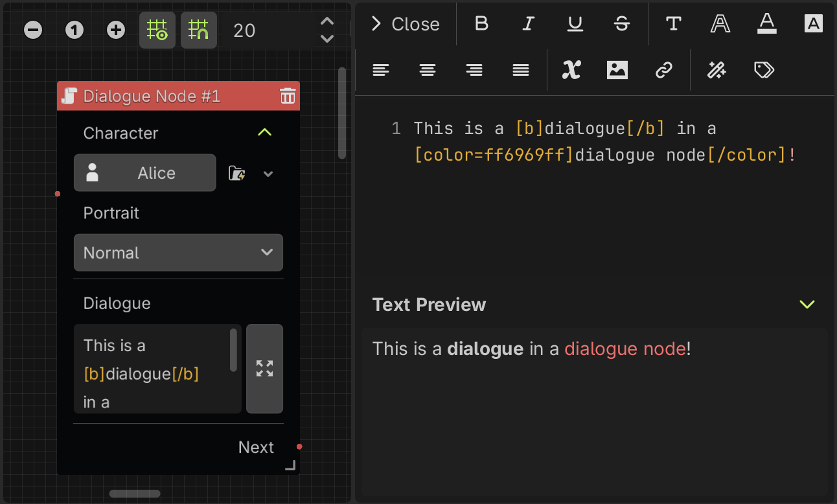This screenshot has height=504, width=837.
Task: Click the dialogue text box scrollbar
Action: point(233,350)
